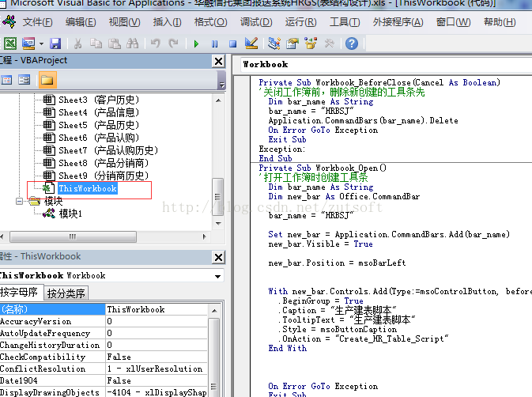The height and width of the screenshot is (397, 532).
Task: Open the 调试(D) menu
Action: (x=256, y=22)
